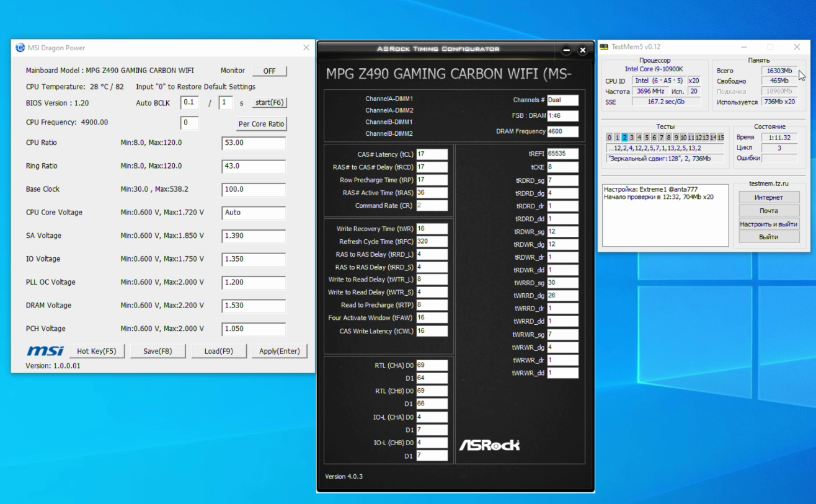Screen dimensions: 816x504
Task: Edit the Base Clock value 100.0
Action: tap(254, 190)
